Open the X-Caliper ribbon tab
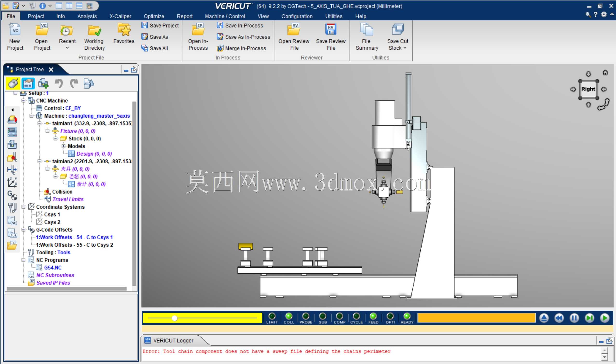Screen dimensions: 616x364 [120, 16]
